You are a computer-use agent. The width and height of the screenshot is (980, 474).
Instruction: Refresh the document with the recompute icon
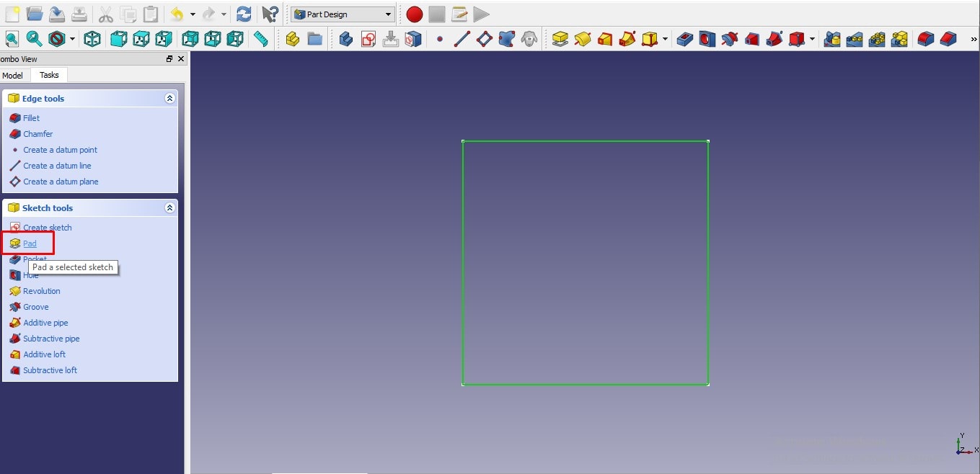tap(244, 14)
